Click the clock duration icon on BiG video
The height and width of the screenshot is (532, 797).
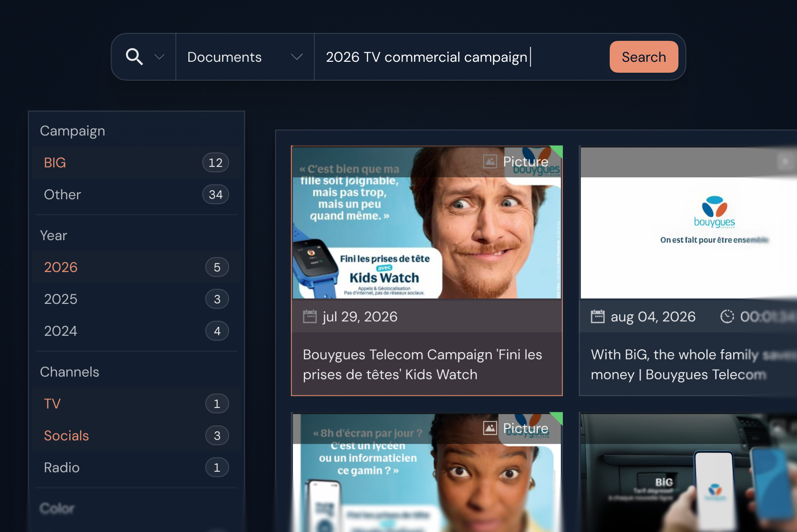coord(727,316)
